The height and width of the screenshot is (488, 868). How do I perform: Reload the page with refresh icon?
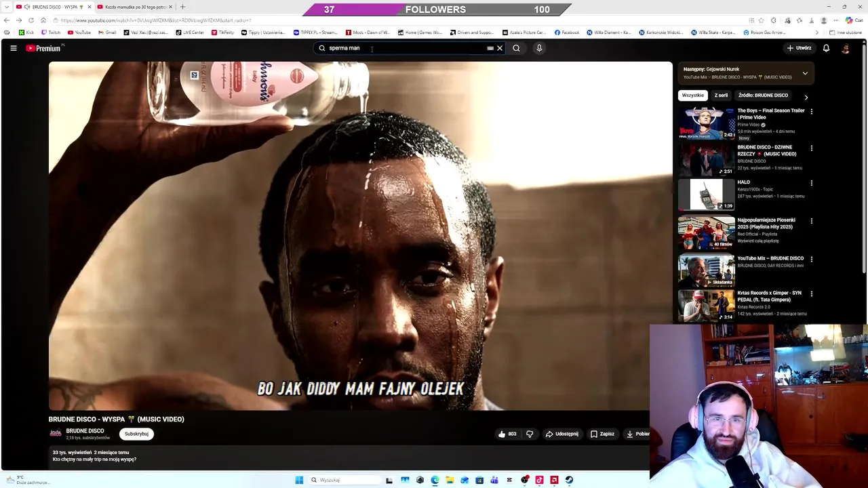coord(31,20)
